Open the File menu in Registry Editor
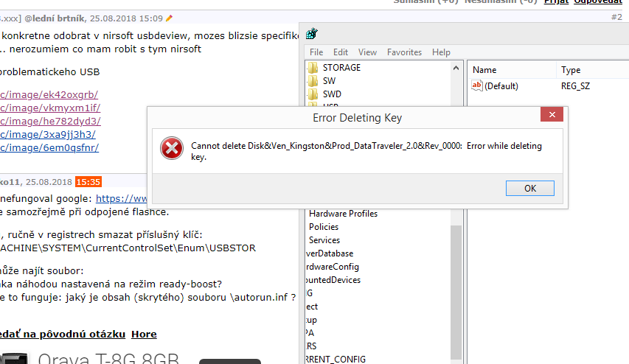The image size is (629, 364). click(316, 52)
